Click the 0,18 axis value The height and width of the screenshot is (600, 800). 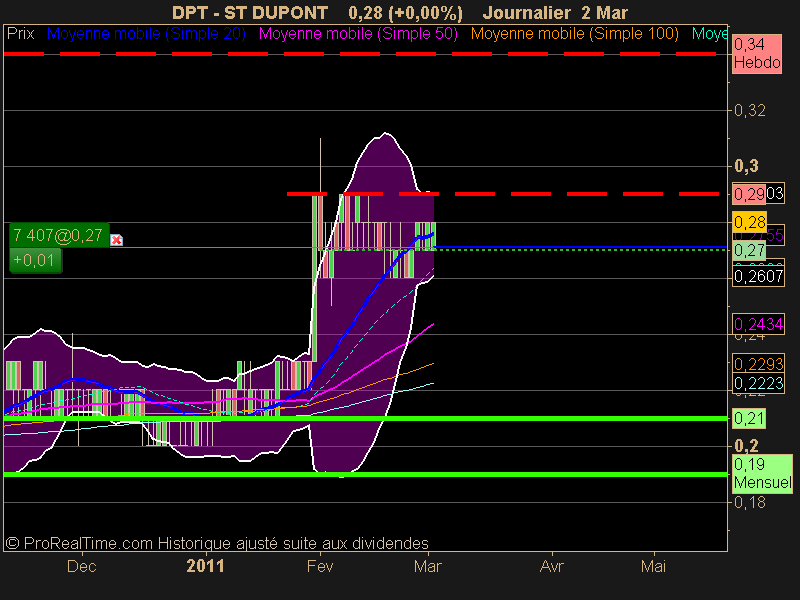tap(749, 503)
